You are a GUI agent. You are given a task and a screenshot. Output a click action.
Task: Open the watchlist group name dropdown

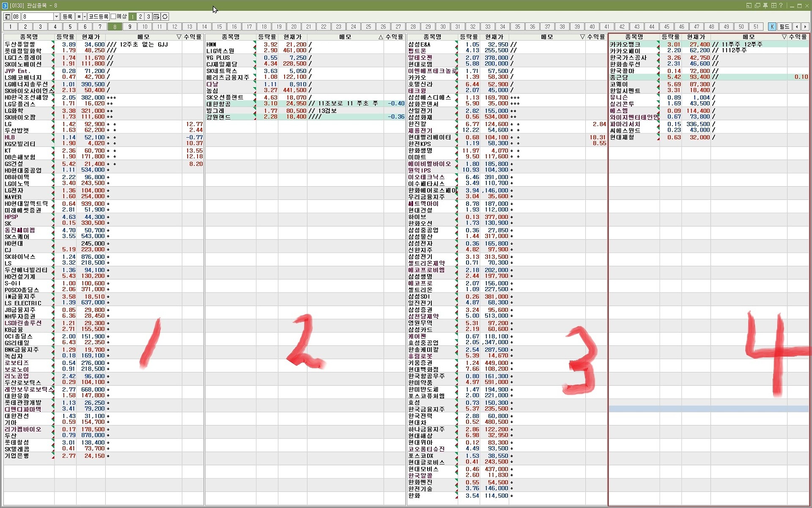coord(56,17)
